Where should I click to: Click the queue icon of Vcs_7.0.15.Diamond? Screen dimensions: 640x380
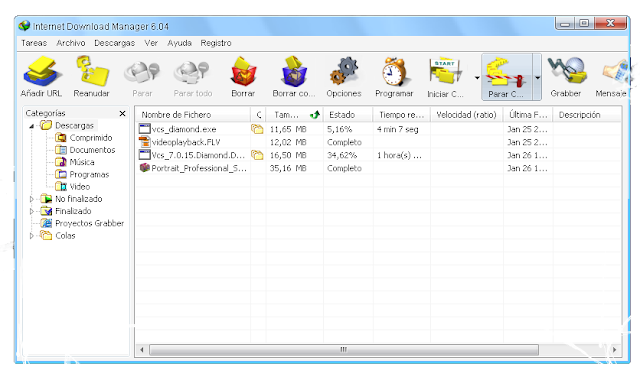point(257,155)
